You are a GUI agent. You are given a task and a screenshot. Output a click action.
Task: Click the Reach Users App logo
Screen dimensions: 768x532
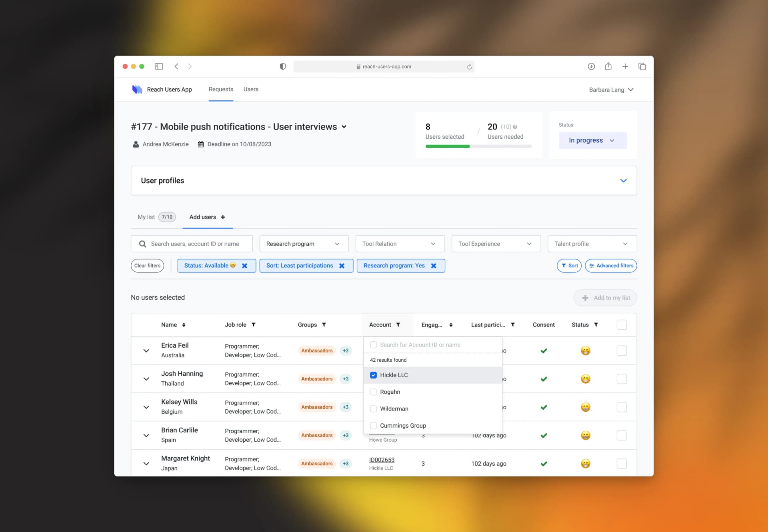(137, 89)
